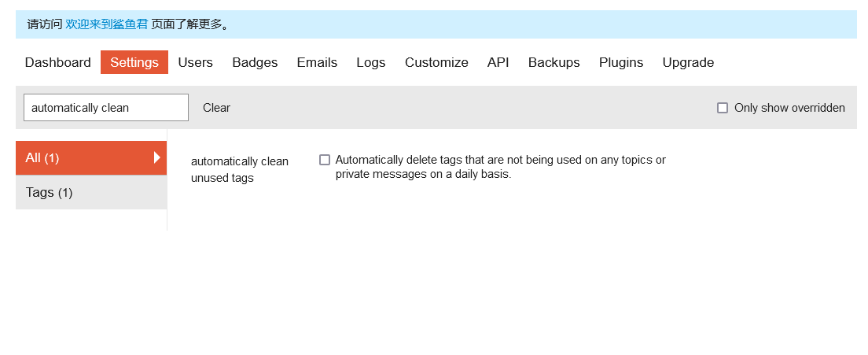Clear the settings search filter
Screen dimensions: 868x355
coord(216,108)
